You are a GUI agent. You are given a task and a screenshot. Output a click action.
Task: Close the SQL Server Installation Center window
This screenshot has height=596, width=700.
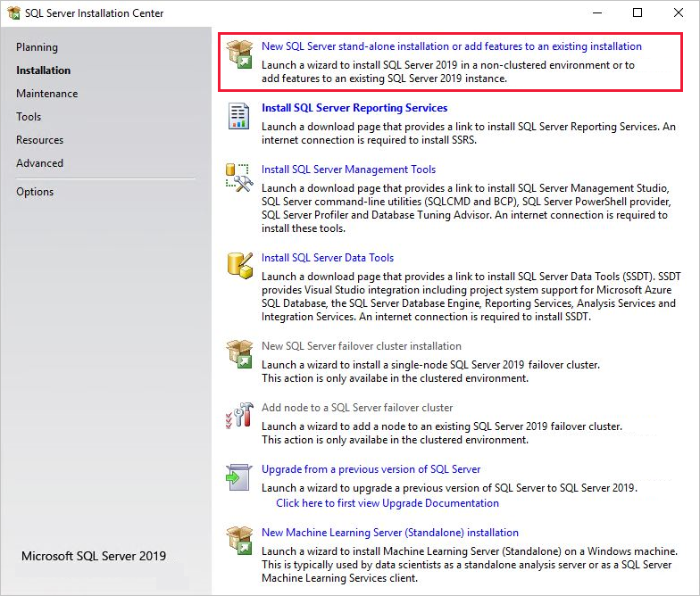pyautogui.click(x=679, y=12)
